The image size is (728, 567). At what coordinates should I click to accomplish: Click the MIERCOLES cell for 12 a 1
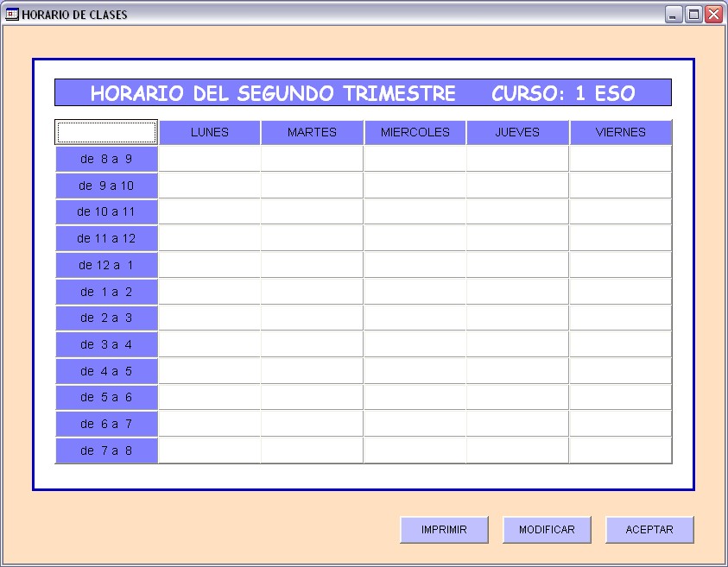click(415, 266)
